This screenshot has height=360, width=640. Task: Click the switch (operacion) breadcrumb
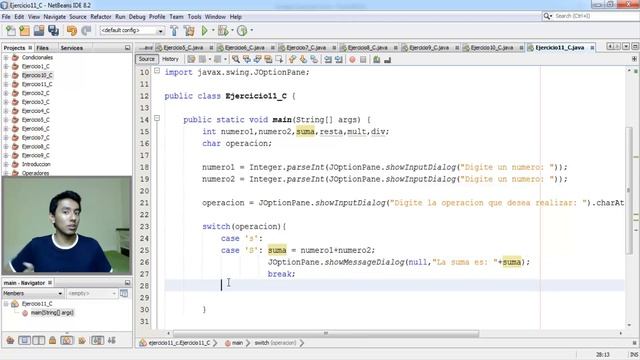click(275, 343)
